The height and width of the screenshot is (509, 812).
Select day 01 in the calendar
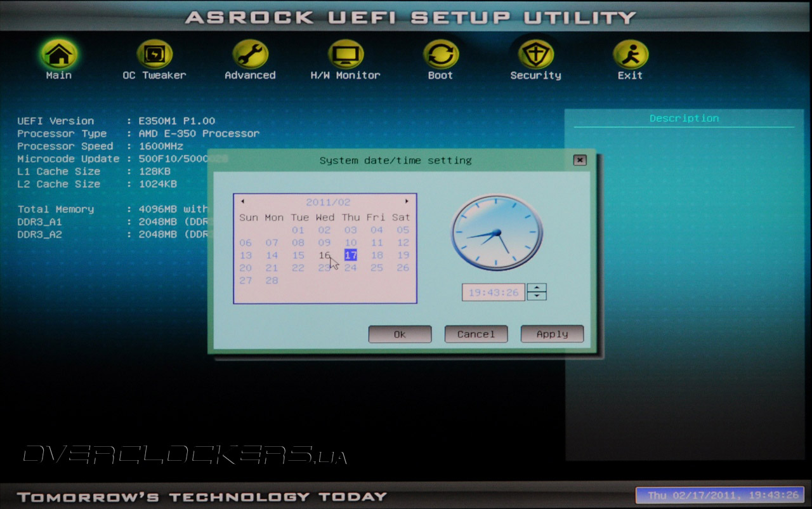coord(298,230)
